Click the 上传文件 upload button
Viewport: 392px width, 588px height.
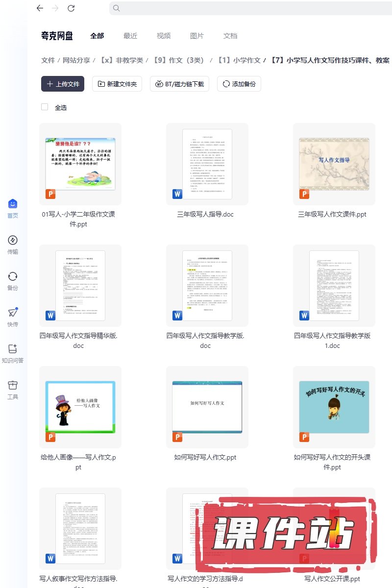pos(63,84)
